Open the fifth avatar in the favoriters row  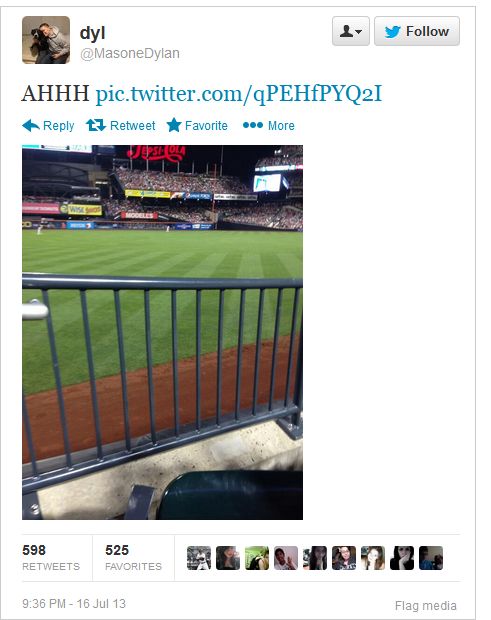tap(315, 558)
